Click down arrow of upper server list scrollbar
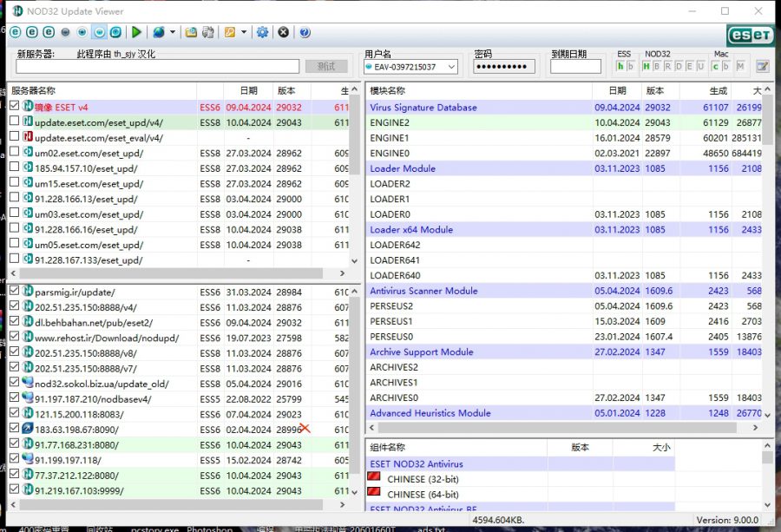This screenshot has width=781, height=532. pyautogui.click(x=354, y=260)
